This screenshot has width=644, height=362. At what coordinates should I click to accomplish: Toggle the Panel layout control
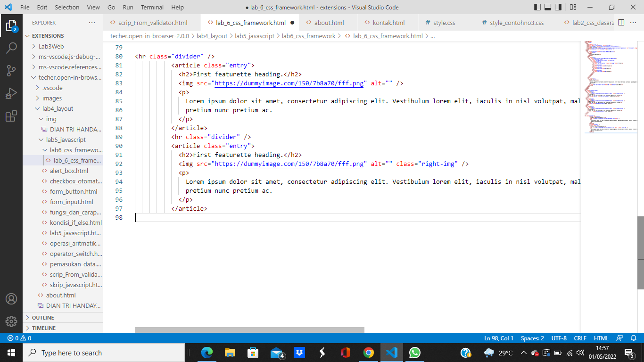548,7
